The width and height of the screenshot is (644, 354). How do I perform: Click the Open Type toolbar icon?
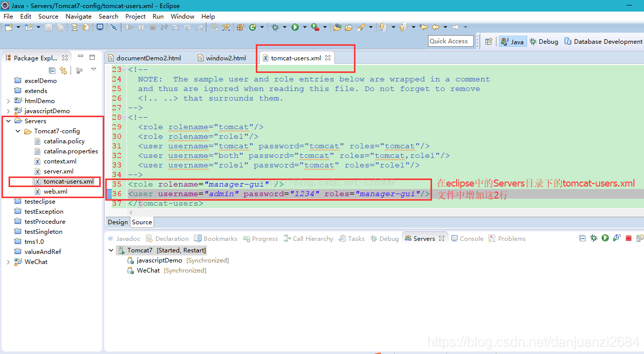point(337,27)
